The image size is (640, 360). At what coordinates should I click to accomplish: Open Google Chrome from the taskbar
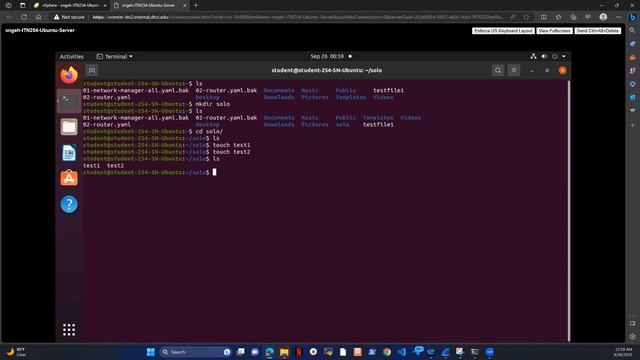pyautogui.click(x=387, y=352)
